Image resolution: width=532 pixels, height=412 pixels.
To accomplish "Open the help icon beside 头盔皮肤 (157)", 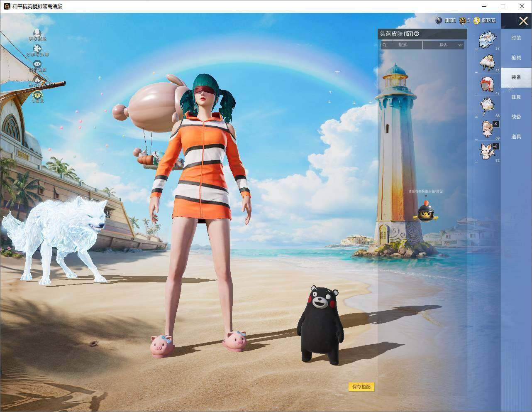I will [x=417, y=34].
